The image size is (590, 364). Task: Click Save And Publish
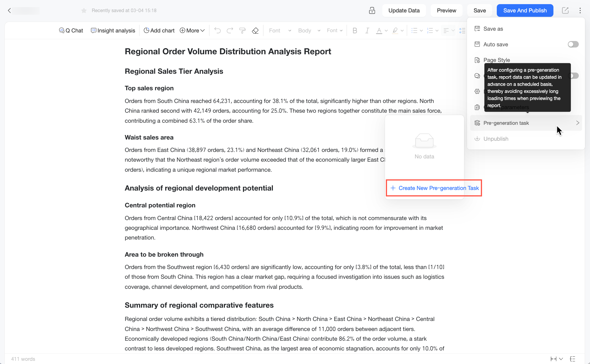pos(525,11)
